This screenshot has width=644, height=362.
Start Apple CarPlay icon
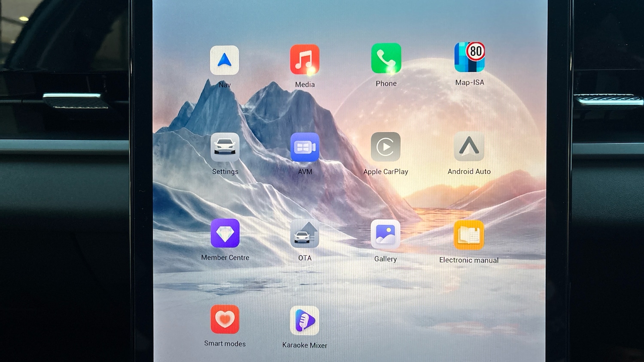(386, 147)
